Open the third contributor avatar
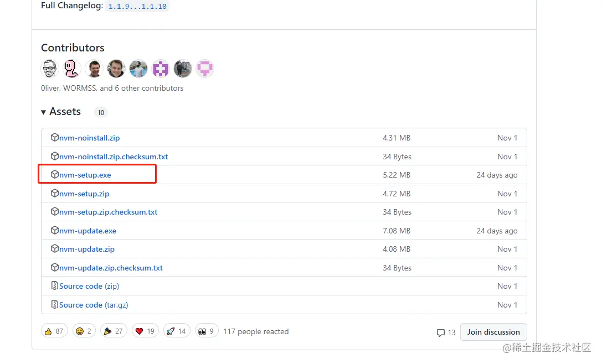This screenshot has height=364, width=602. click(94, 69)
